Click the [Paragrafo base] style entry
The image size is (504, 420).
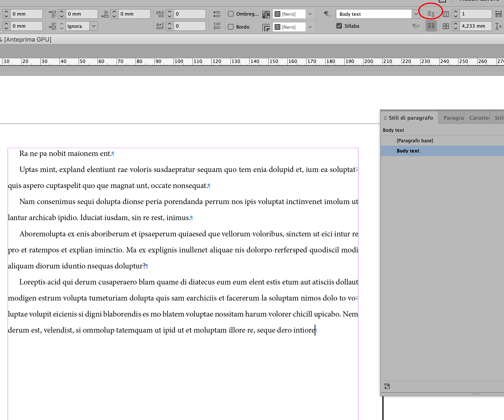[x=415, y=140]
